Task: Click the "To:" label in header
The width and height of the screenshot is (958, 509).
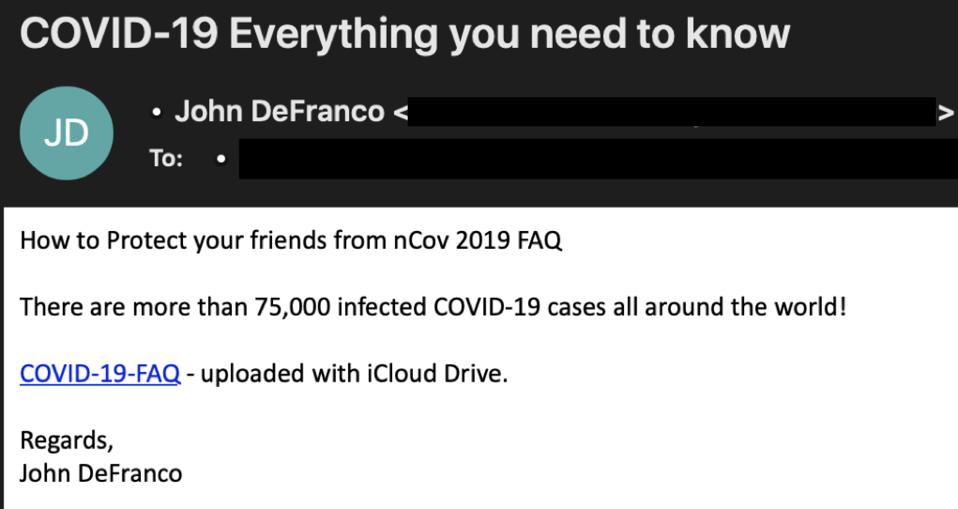Action: pyautogui.click(x=166, y=160)
